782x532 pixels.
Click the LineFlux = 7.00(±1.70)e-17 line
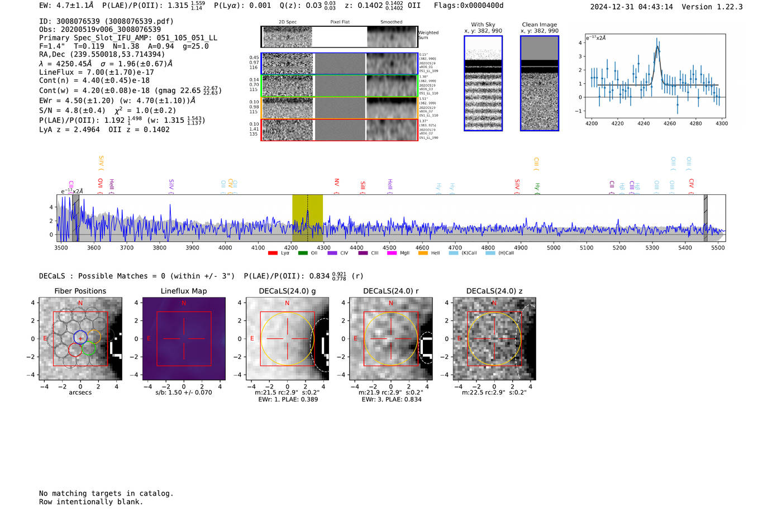pyautogui.click(x=96, y=73)
